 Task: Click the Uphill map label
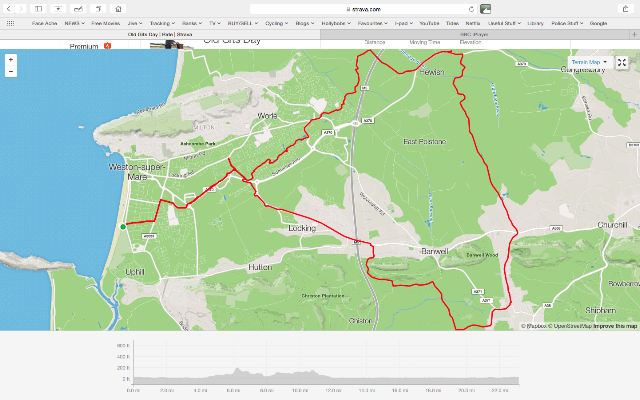pyautogui.click(x=135, y=272)
